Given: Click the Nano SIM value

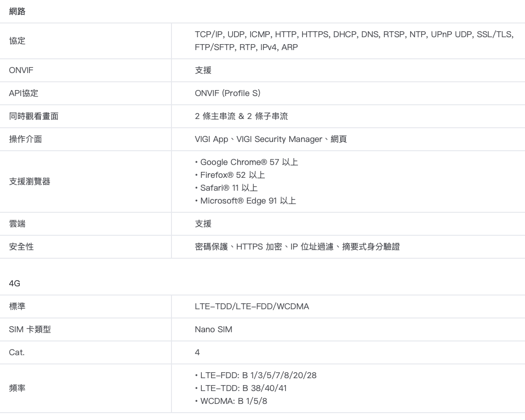Looking at the screenshot, I should click(213, 329).
